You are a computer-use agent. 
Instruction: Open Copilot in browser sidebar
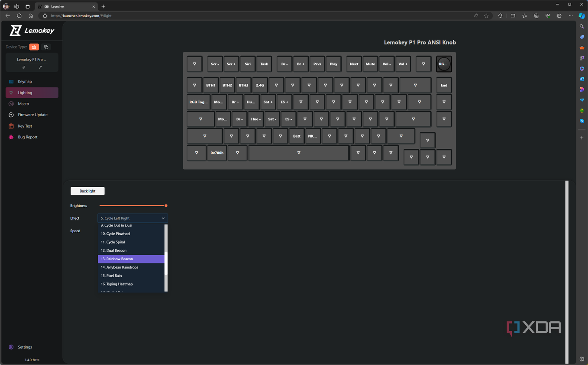[582, 16]
